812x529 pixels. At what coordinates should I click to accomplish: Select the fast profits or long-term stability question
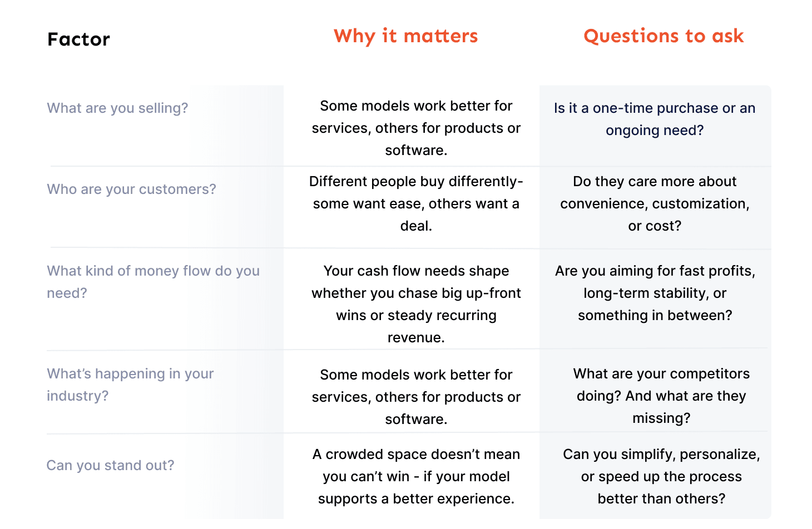coord(655,293)
